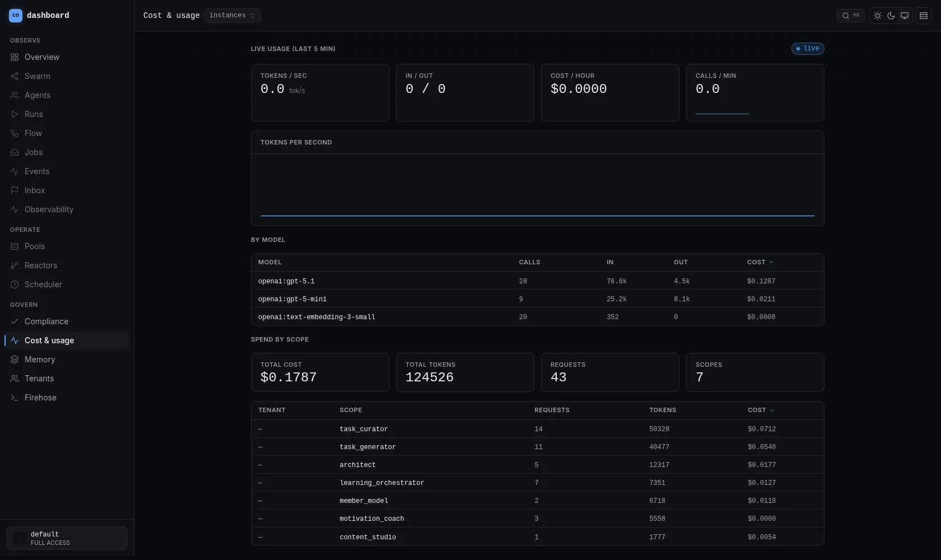The height and width of the screenshot is (560, 941).
Task: Click the live status badge
Action: point(808,49)
